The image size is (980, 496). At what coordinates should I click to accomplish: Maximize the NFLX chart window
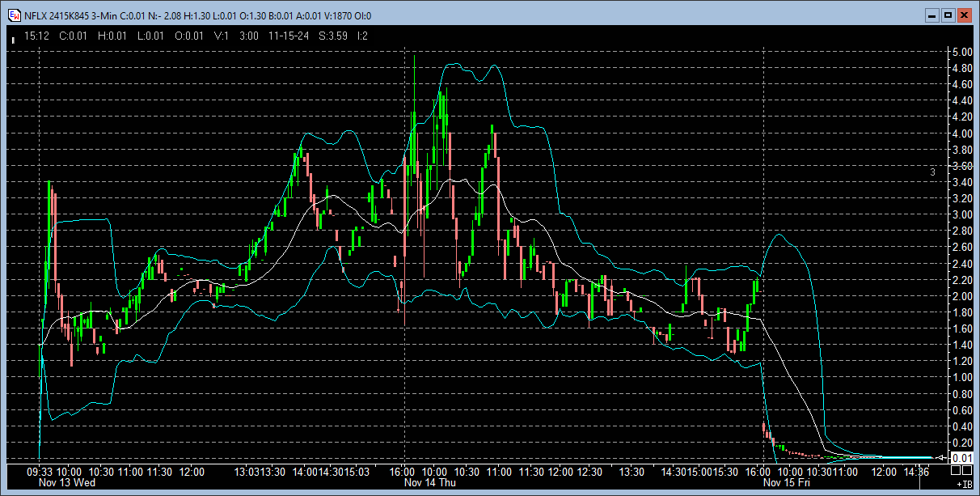[x=948, y=15]
